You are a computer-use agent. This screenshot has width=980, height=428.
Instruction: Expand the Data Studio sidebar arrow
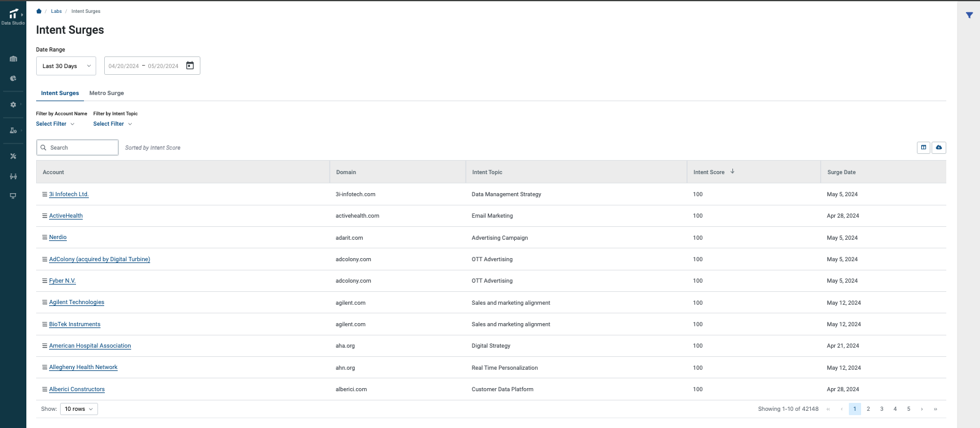coord(22,14)
